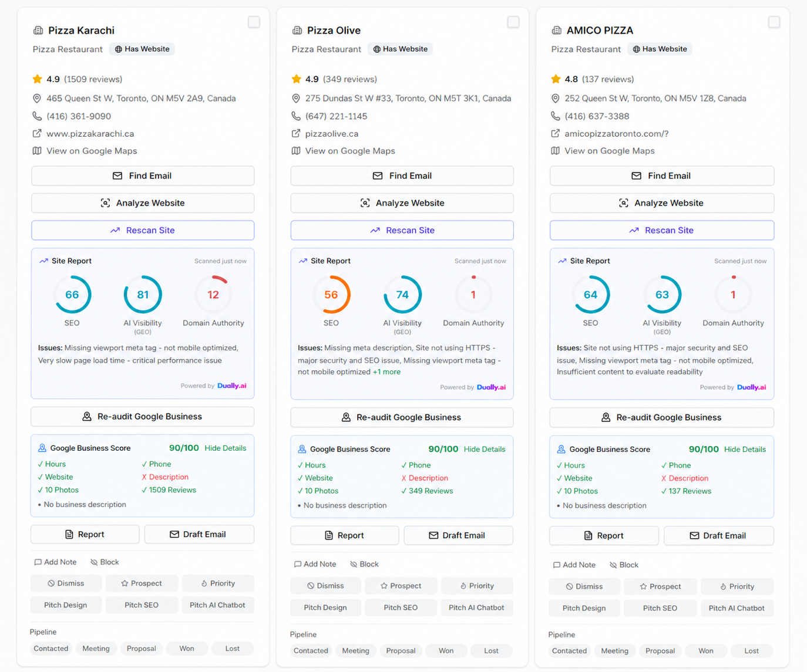Draft Email for Pizza Olive
807x672 pixels.
459,535
